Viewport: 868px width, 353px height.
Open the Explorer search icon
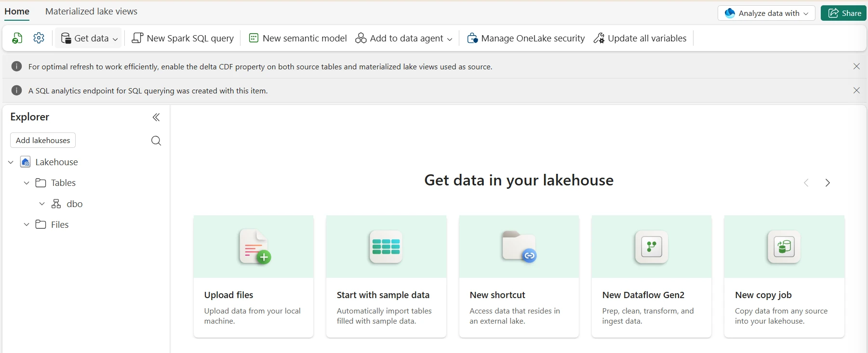pyautogui.click(x=156, y=141)
